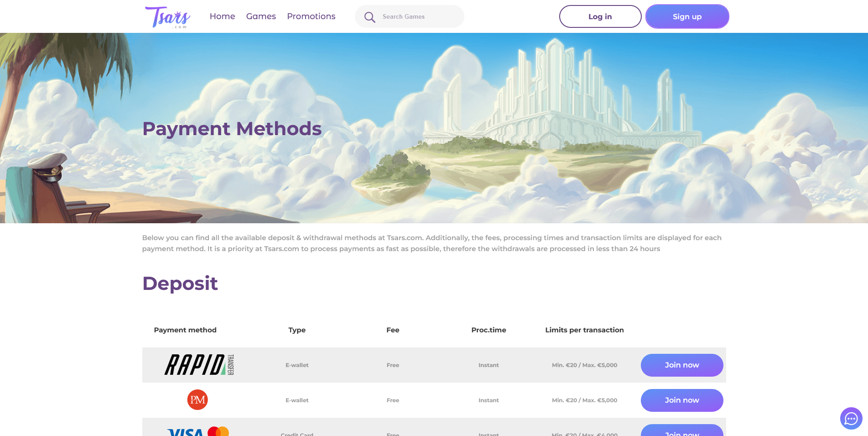868x436 pixels.
Task: Click the Fee column header
Action: 393,330
